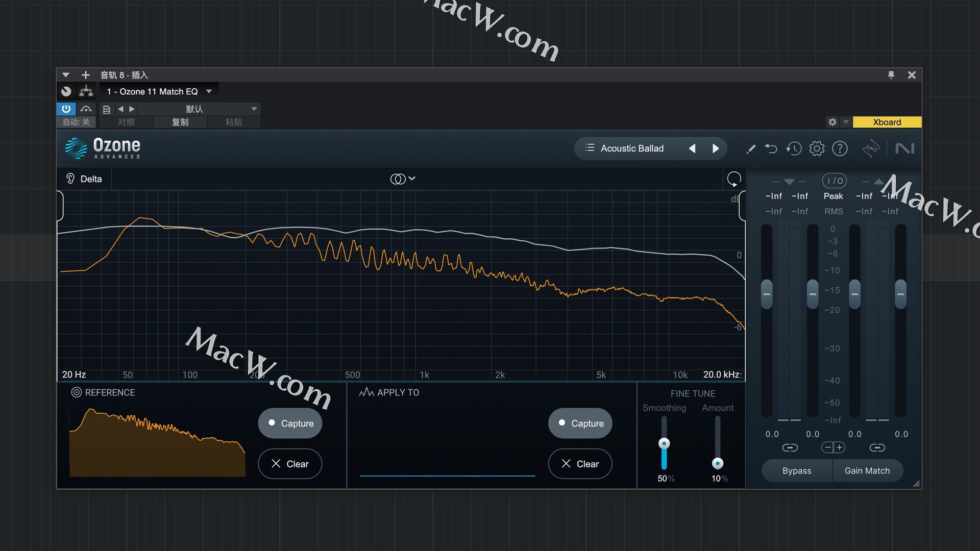Click the Native Instruments logo

pyautogui.click(x=904, y=148)
